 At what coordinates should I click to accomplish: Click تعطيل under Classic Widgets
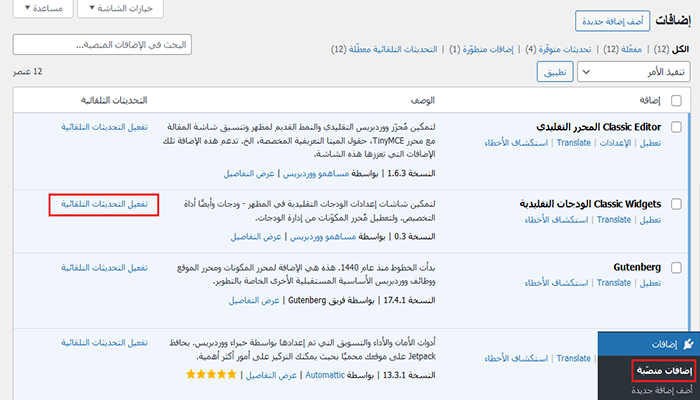coord(650,220)
